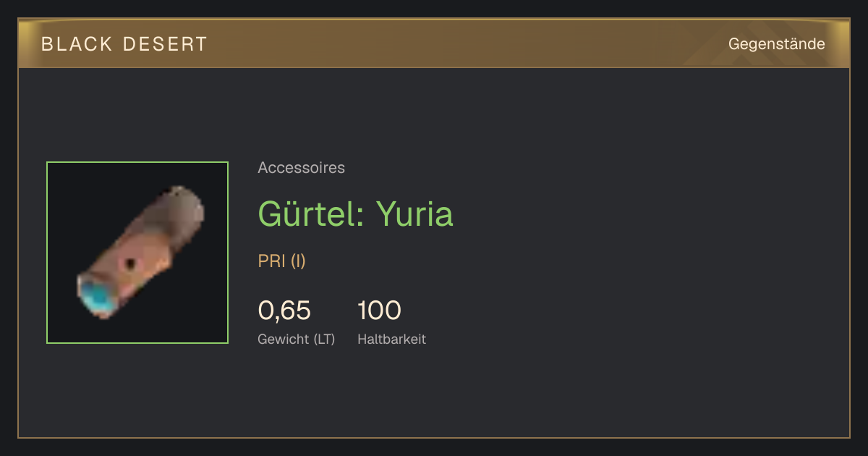The width and height of the screenshot is (868, 456).
Task: Select the BLACK DESERT header logo
Action: click(x=124, y=44)
